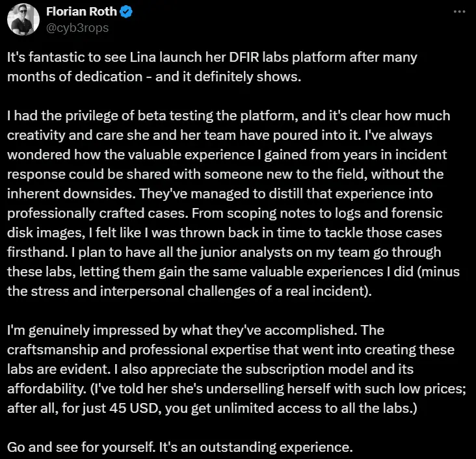Click the opening paragraph about Lina's launch
This screenshot has height=459, width=476.
click(x=212, y=67)
